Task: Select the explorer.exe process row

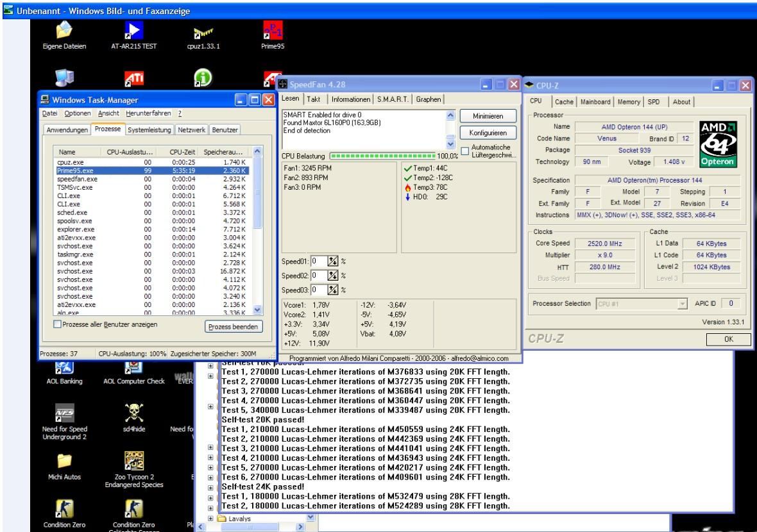Action: pos(153,229)
